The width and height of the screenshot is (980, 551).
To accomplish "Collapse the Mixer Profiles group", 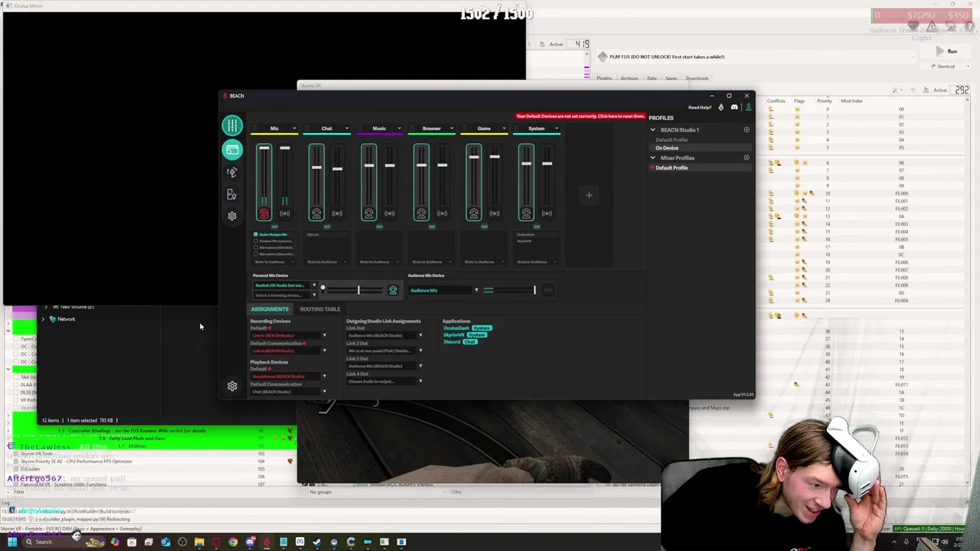I will pyautogui.click(x=653, y=158).
